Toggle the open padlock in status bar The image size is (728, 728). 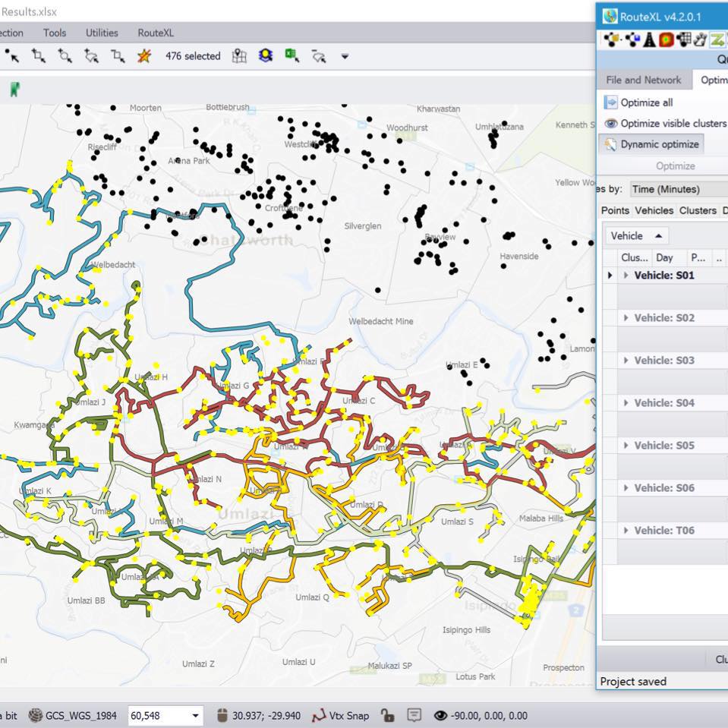click(x=386, y=715)
